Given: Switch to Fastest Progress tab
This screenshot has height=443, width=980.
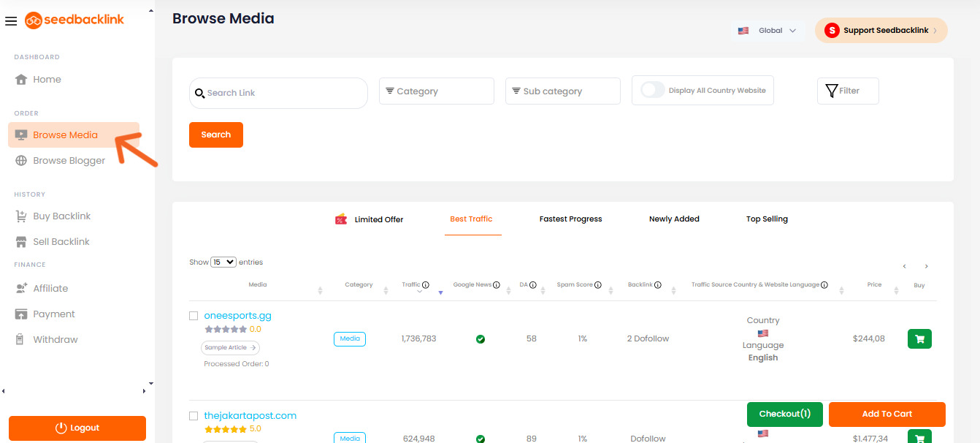Looking at the screenshot, I should click(x=571, y=219).
